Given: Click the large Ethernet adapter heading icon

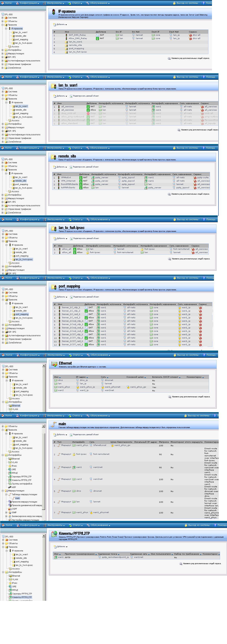Looking at the screenshot, I should coord(54,364).
